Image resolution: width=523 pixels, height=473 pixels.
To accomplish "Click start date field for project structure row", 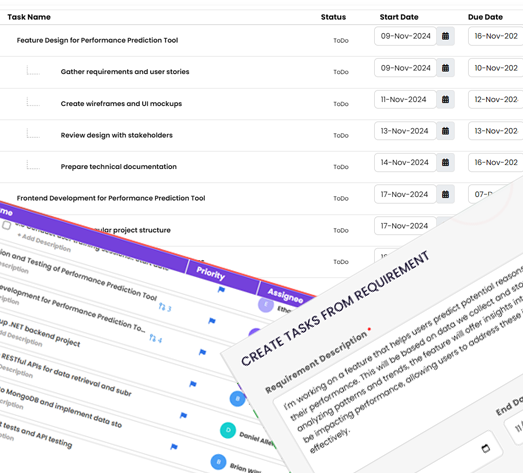I will [405, 226].
